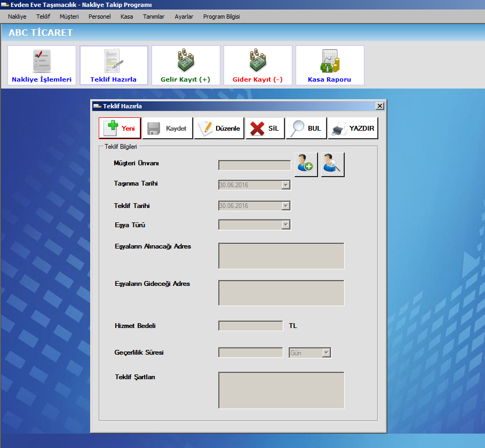
Task: Open the Teklif menu
Action: pos(43,17)
